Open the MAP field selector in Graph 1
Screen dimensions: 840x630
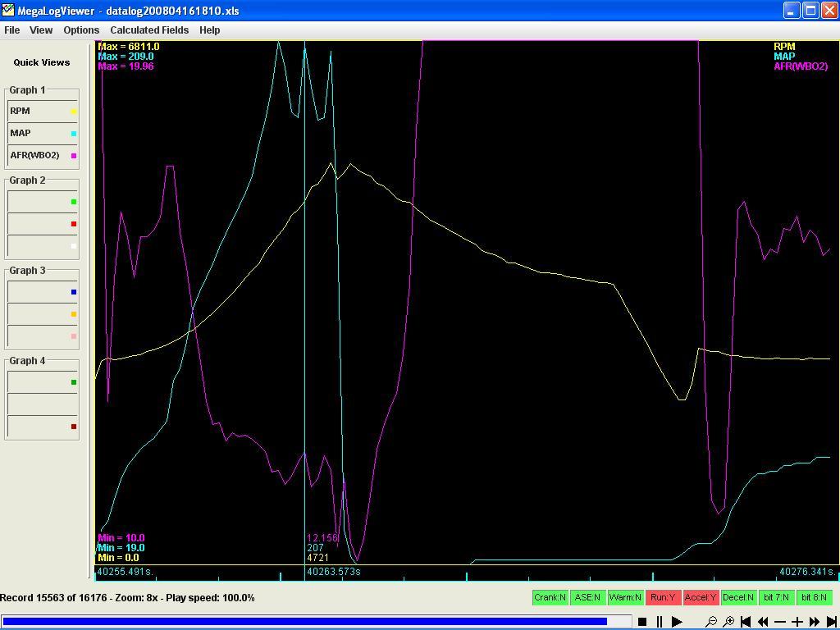42,133
